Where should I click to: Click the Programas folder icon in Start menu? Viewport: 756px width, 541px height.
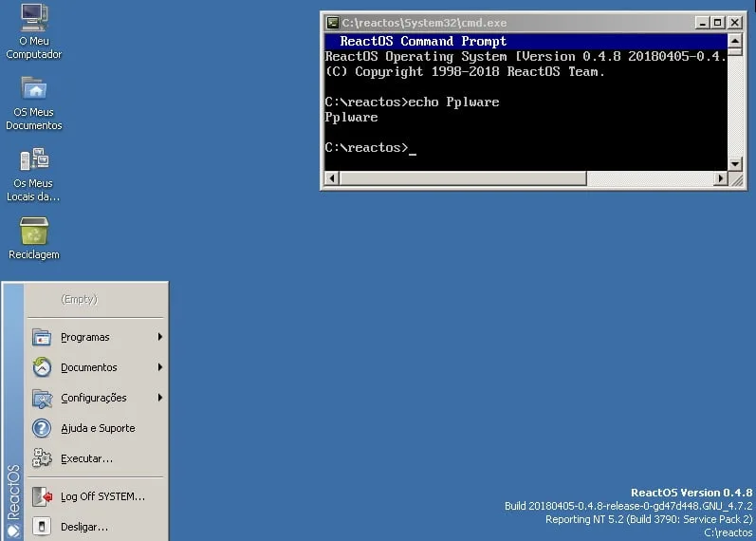[42, 337]
